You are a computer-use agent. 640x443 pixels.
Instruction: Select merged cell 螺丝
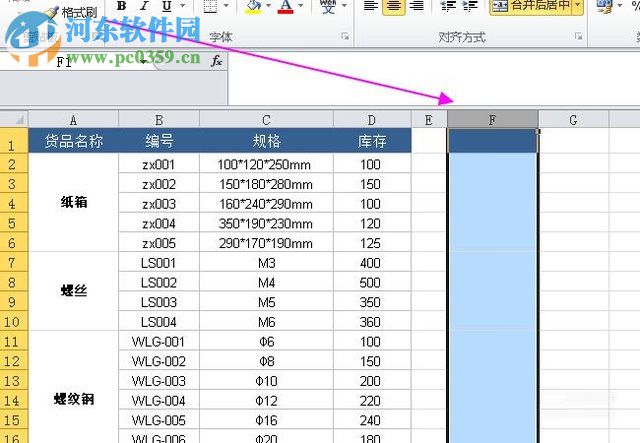click(73, 292)
